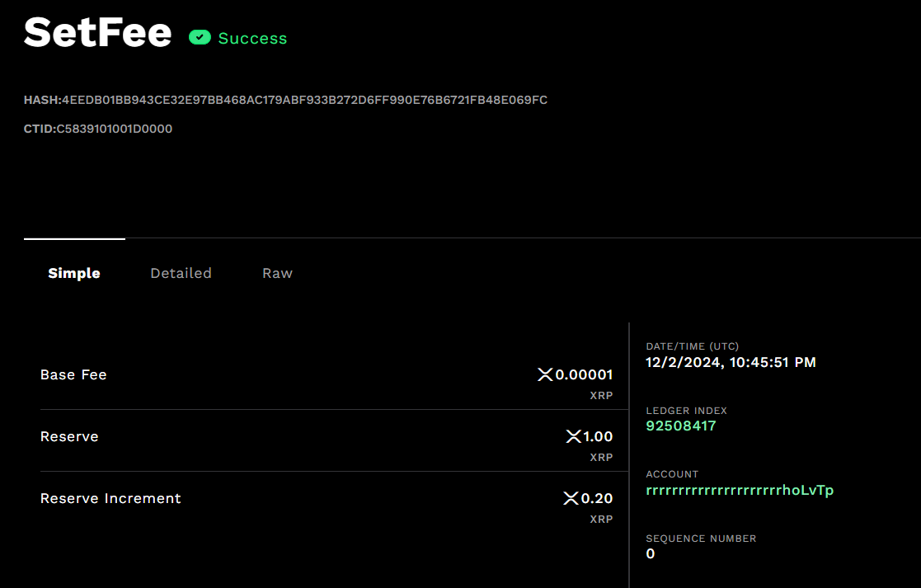Click the Reserve row label
921x588 pixels.
(69, 436)
